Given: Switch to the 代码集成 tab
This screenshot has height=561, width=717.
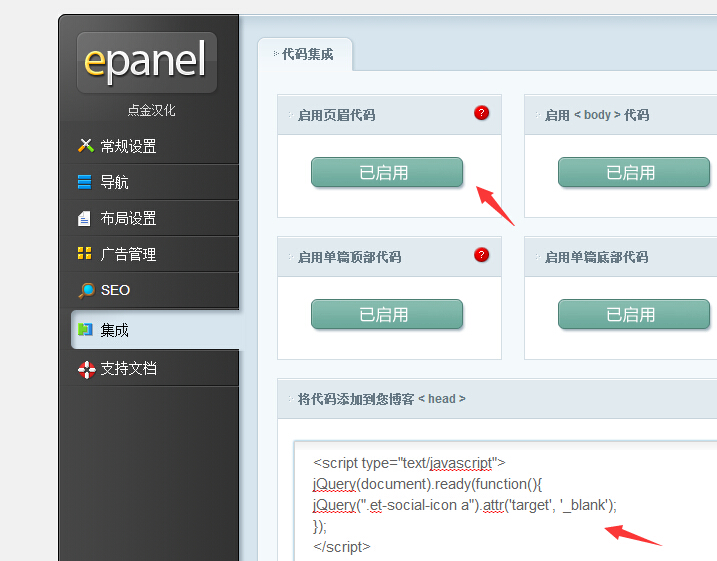Looking at the screenshot, I should (305, 54).
